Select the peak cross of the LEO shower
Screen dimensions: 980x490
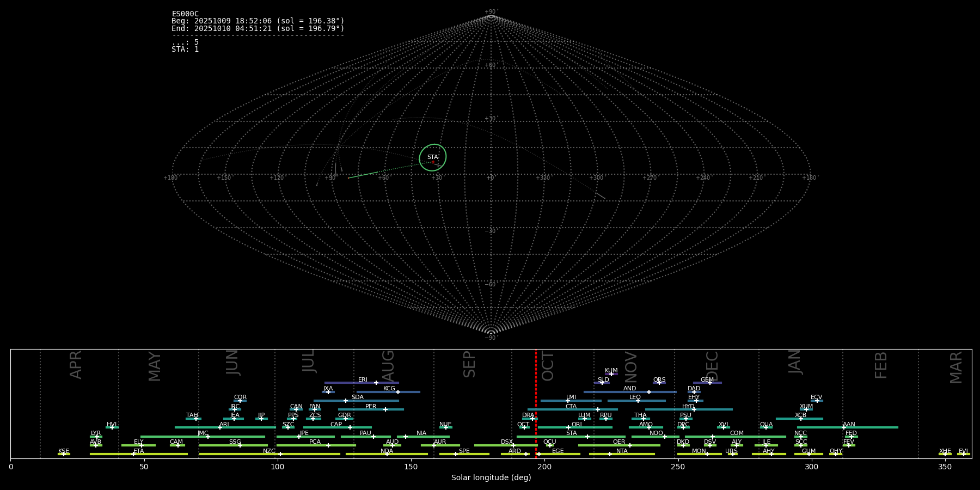(638, 401)
